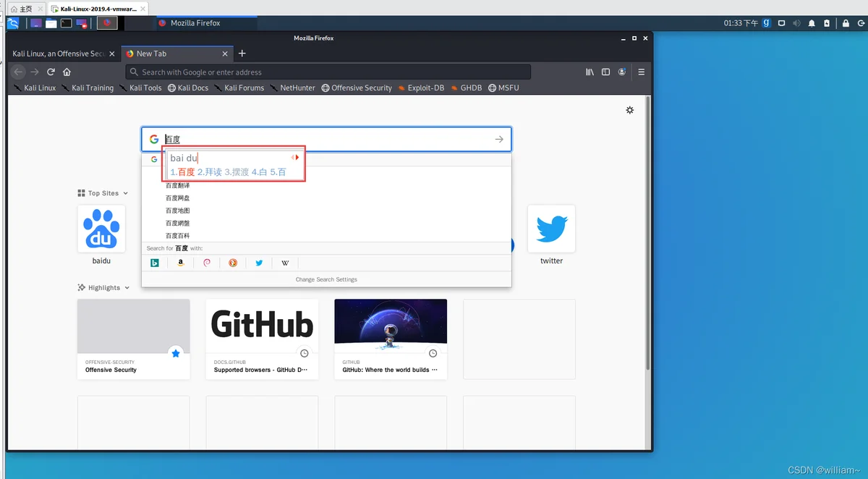Open the Supported browsers GitHub Docs card

262,339
